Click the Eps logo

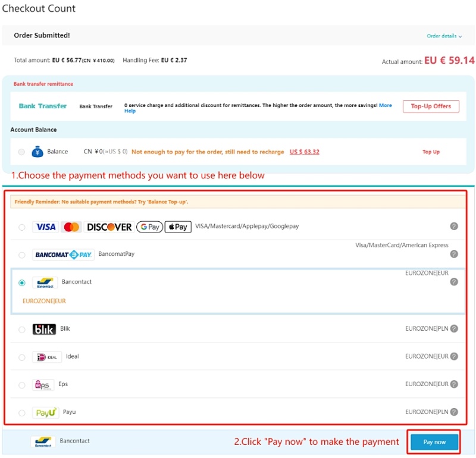[x=43, y=385]
